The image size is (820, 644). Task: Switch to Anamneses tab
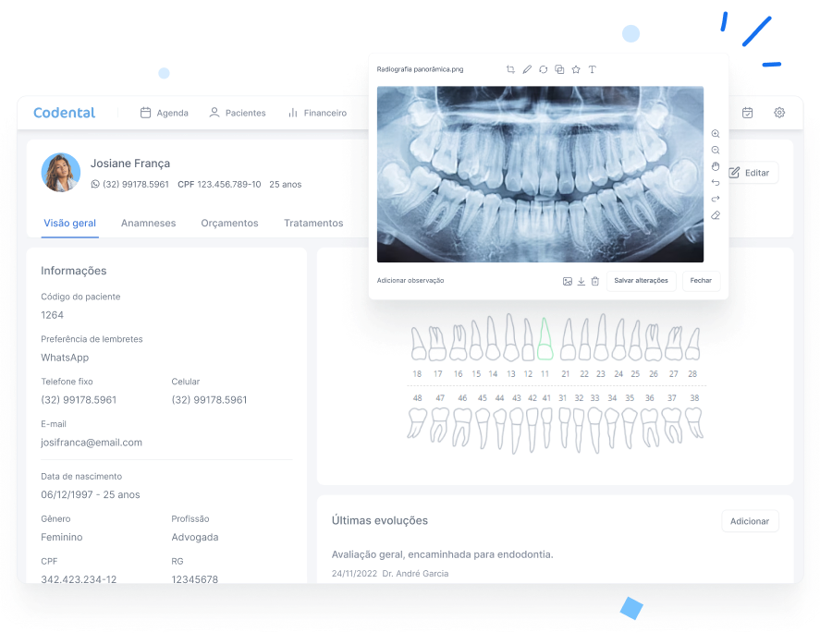(149, 224)
